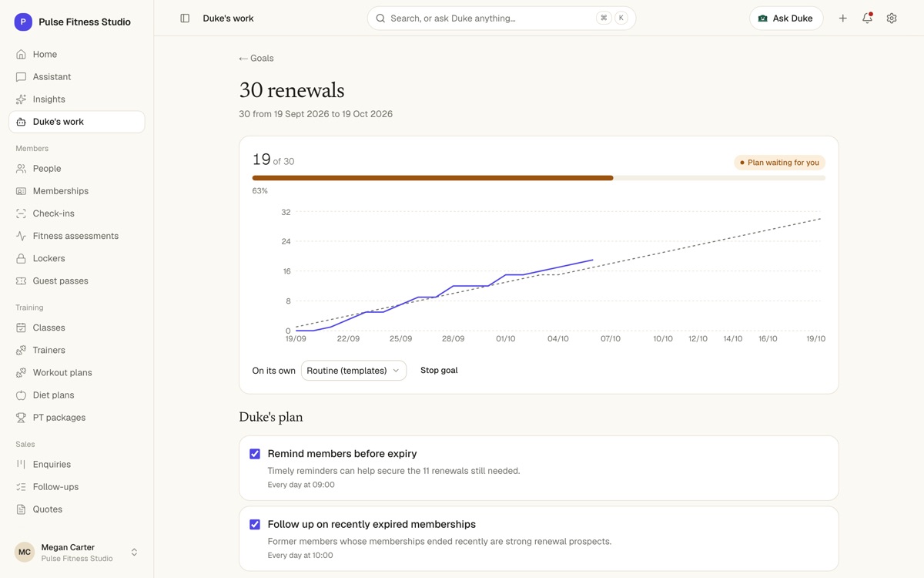Click the date range text under the heading

click(316, 114)
